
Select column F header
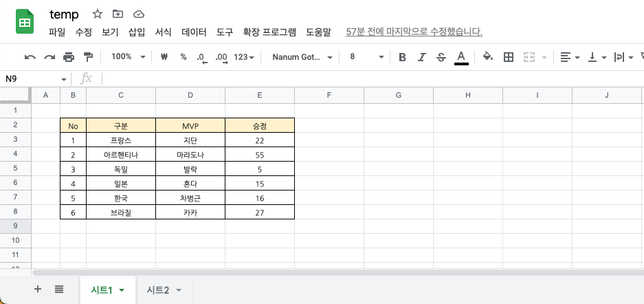click(x=329, y=96)
